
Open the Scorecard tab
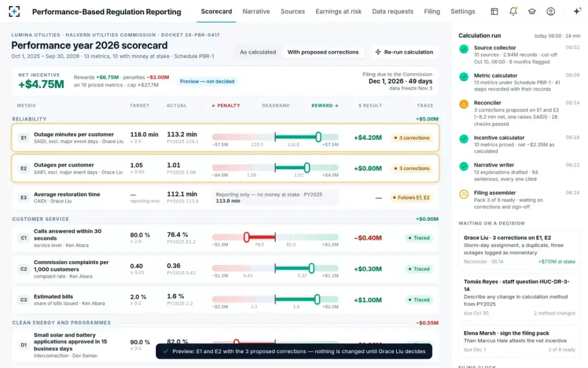[x=217, y=11]
